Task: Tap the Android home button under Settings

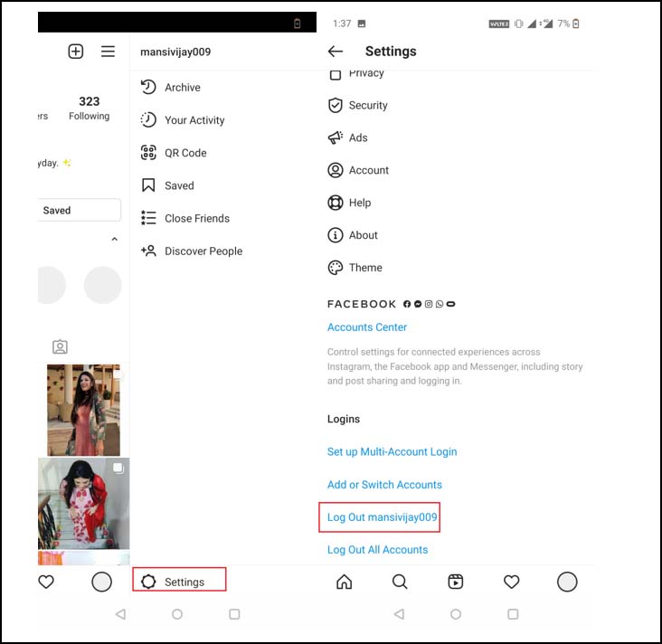Action: (456, 613)
